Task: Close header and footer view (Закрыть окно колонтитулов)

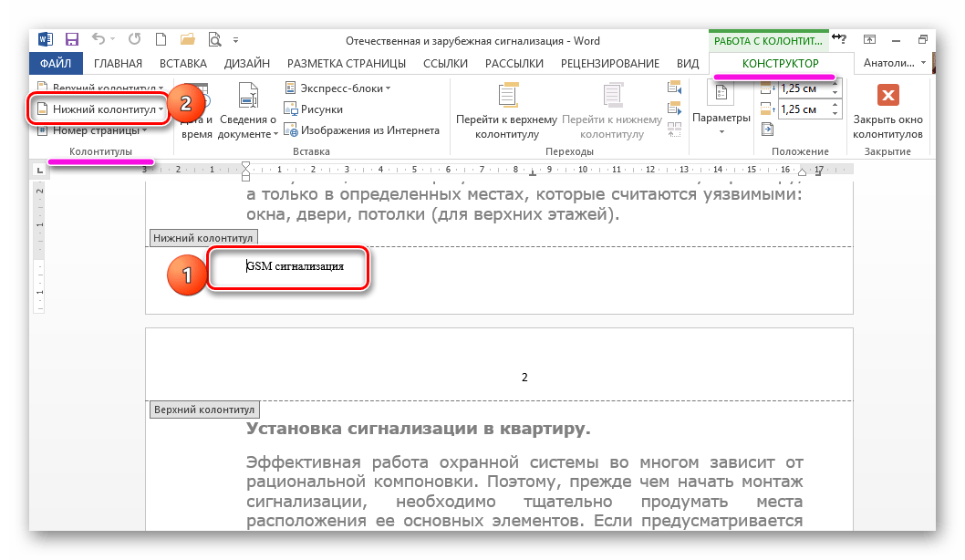Action: pyautogui.click(x=887, y=113)
